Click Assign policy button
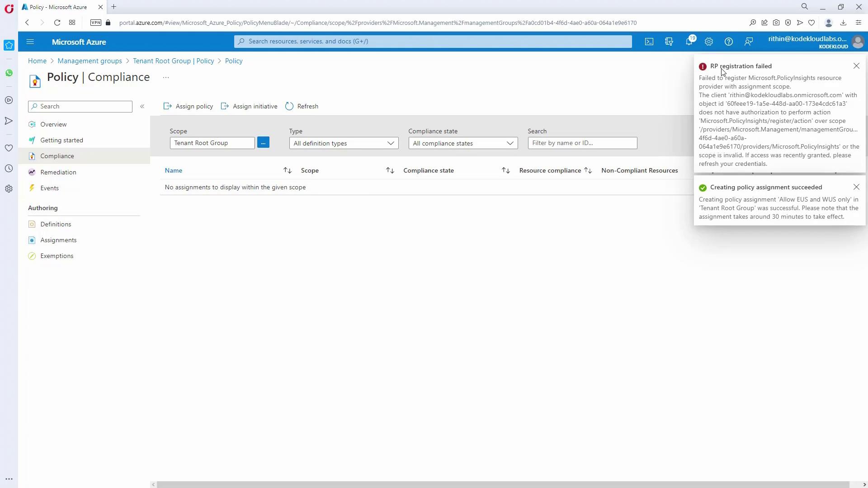Screen dimensions: 868x488 tap(189, 106)
